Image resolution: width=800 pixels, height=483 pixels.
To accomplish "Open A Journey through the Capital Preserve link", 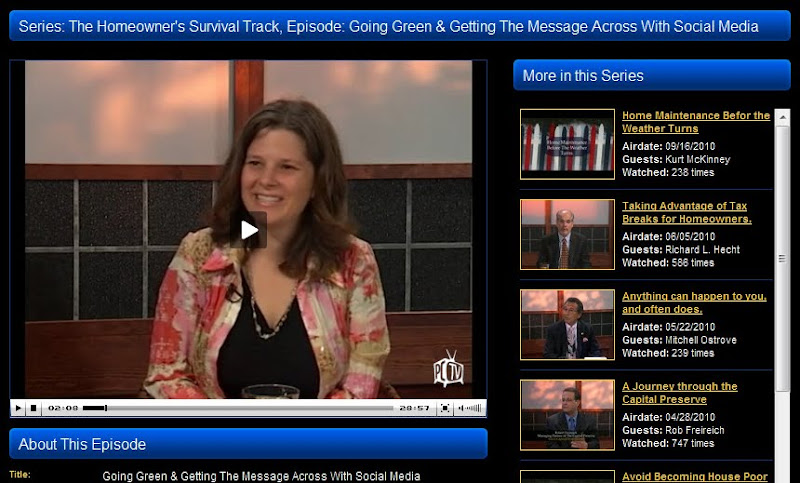I will (x=680, y=393).
